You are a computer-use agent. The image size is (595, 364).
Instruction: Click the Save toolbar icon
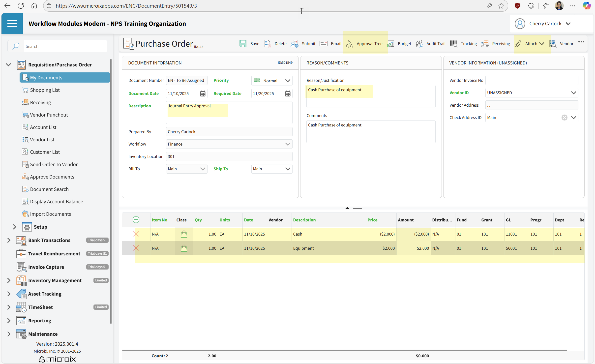[243, 44]
